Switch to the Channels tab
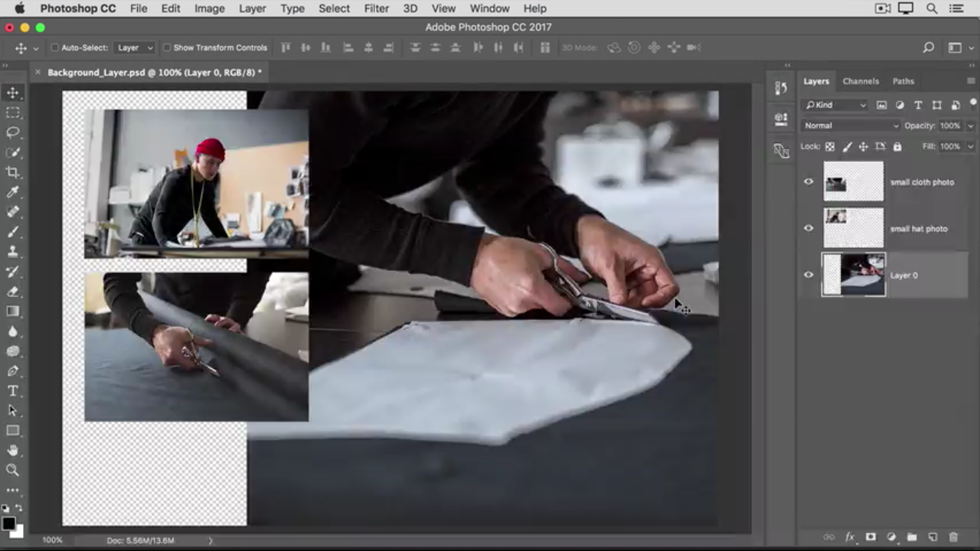The image size is (980, 551). (861, 81)
